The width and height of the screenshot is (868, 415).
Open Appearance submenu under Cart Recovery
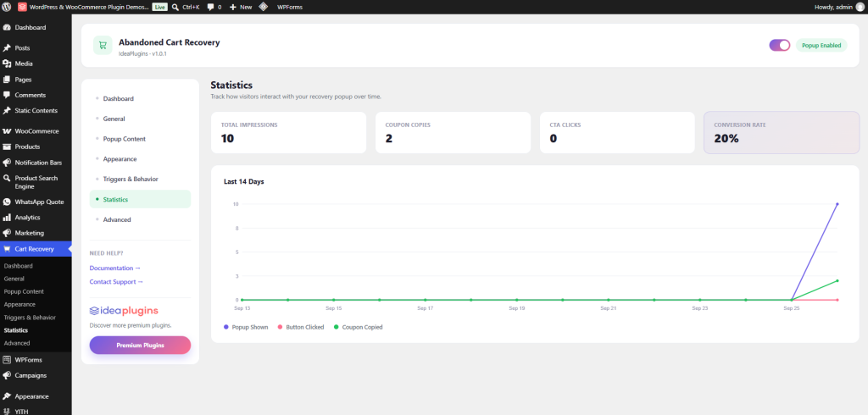tap(19, 304)
